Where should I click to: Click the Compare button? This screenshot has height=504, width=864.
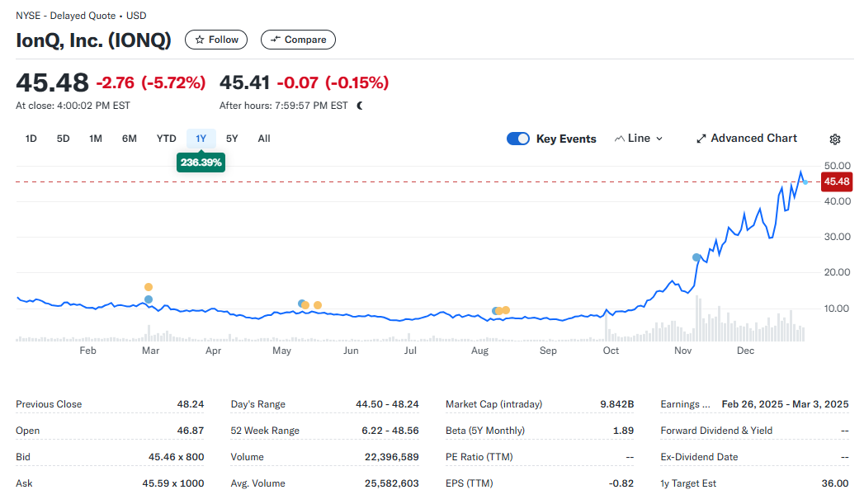[298, 40]
